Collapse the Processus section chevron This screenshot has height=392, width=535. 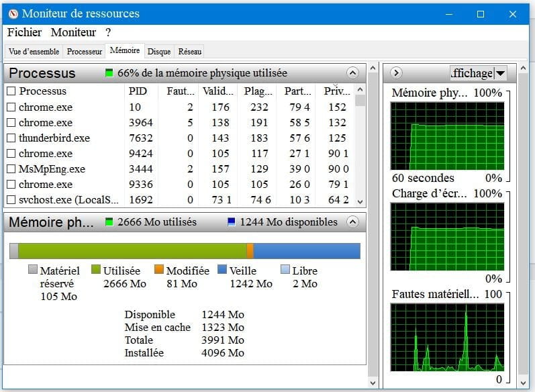(352, 73)
